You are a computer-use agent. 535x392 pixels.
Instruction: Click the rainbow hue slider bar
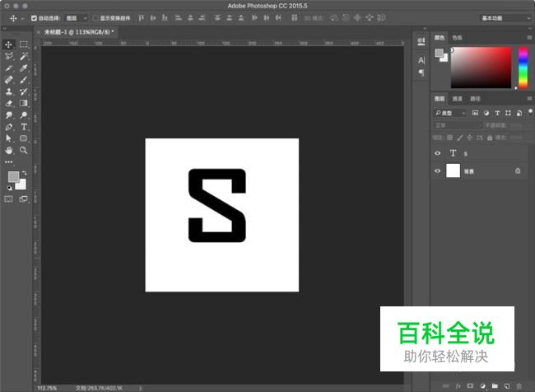(x=523, y=68)
